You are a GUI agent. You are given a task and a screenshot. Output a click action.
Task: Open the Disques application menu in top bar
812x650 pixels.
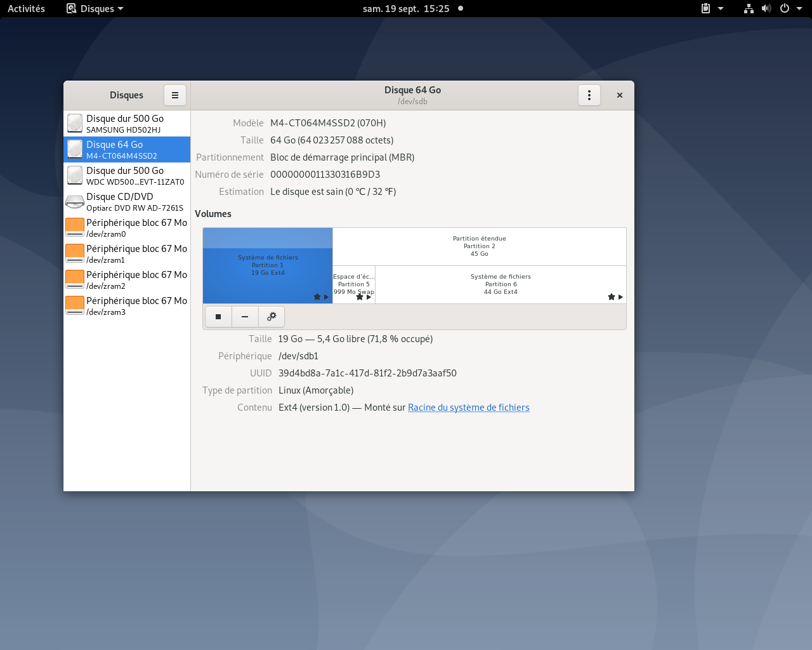95,8
